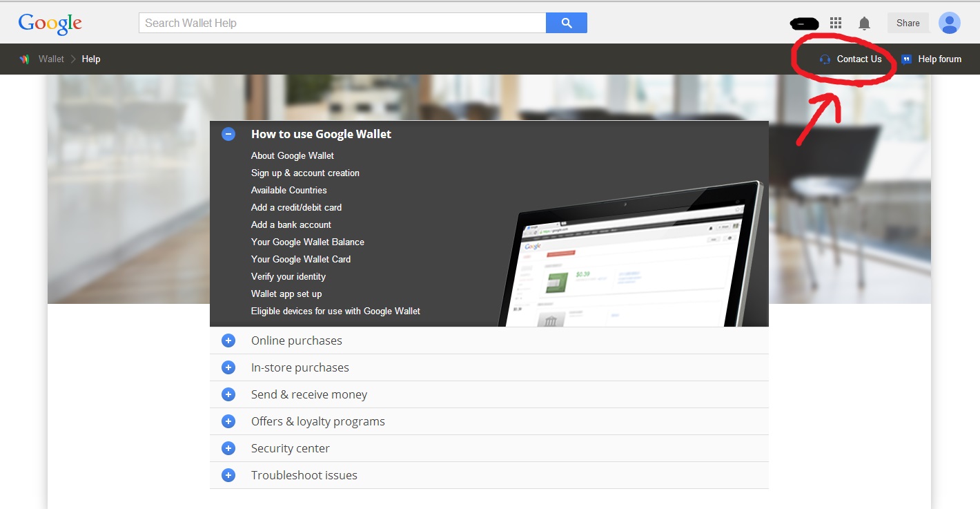Click the How to use Google Wallet heading

pyautogui.click(x=321, y=134)
